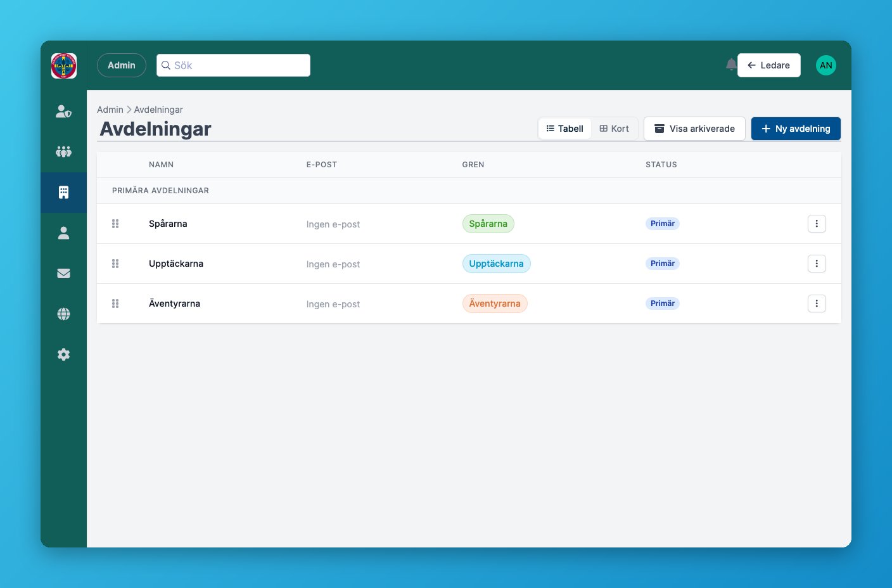Grab the drag handle for Äventyrarna row
This screenshot has width=892, height=588.
pos(115,304)
